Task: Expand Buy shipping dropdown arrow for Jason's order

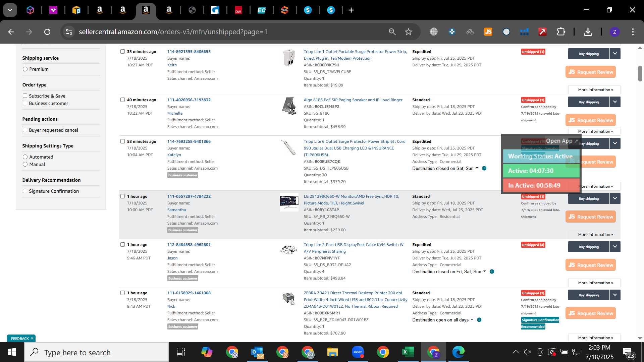Action: pyautogui.click(x=615, y=247)
